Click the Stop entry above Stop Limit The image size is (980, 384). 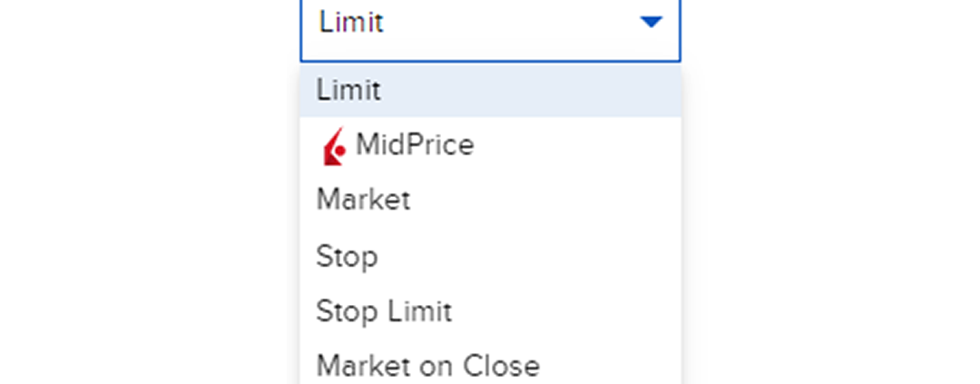click(x=347, y=256)
